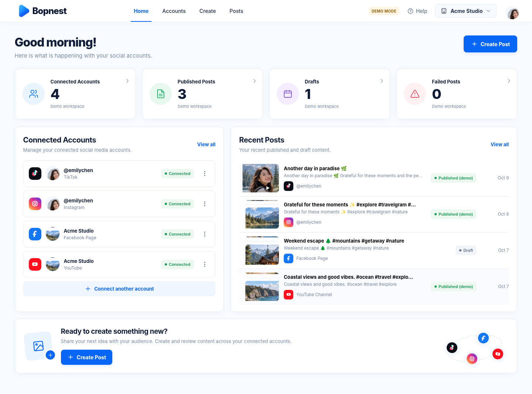Viewport: 532px width, 394px height.
Task: Click the Failed Posts warning icon
Action: coord(415,94)
